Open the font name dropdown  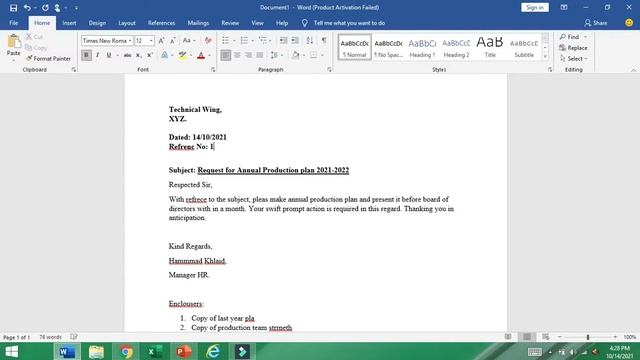pyautogui.click(x=130, y=40)
